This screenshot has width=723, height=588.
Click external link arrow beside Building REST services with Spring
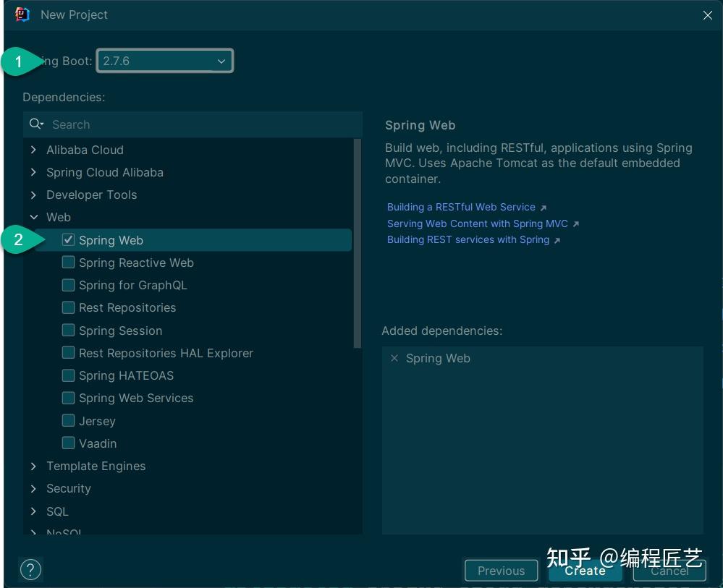pyautogui.click(x=556, y=239)
